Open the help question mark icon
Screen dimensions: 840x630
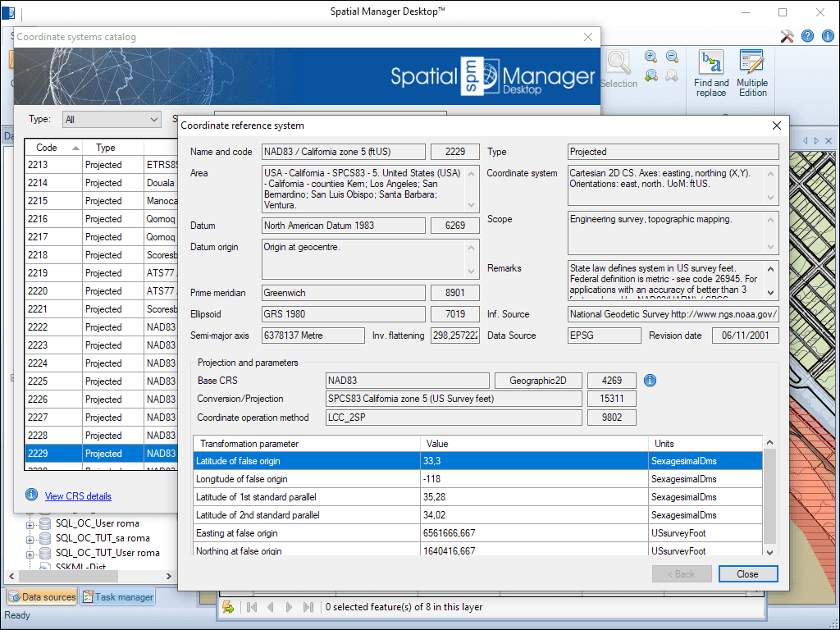807,36
